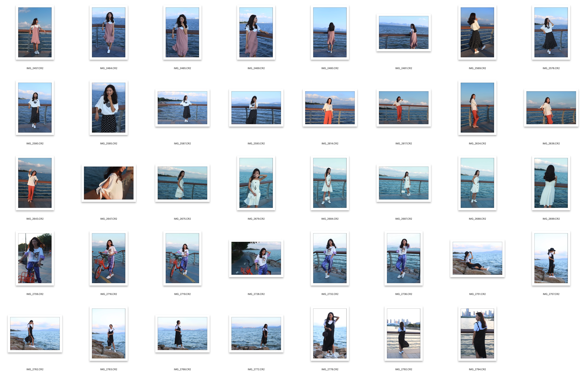
Task: Open the IMG_2481.CR2 landscape thumbnail
Action: coord(404,33)
